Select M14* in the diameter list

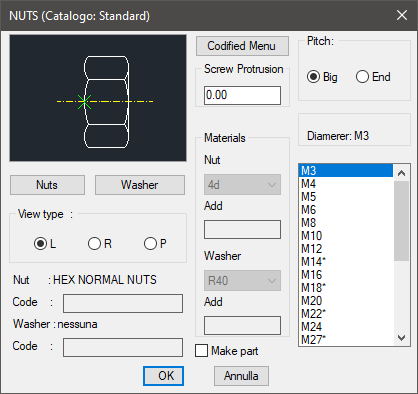tap(346, 262)
